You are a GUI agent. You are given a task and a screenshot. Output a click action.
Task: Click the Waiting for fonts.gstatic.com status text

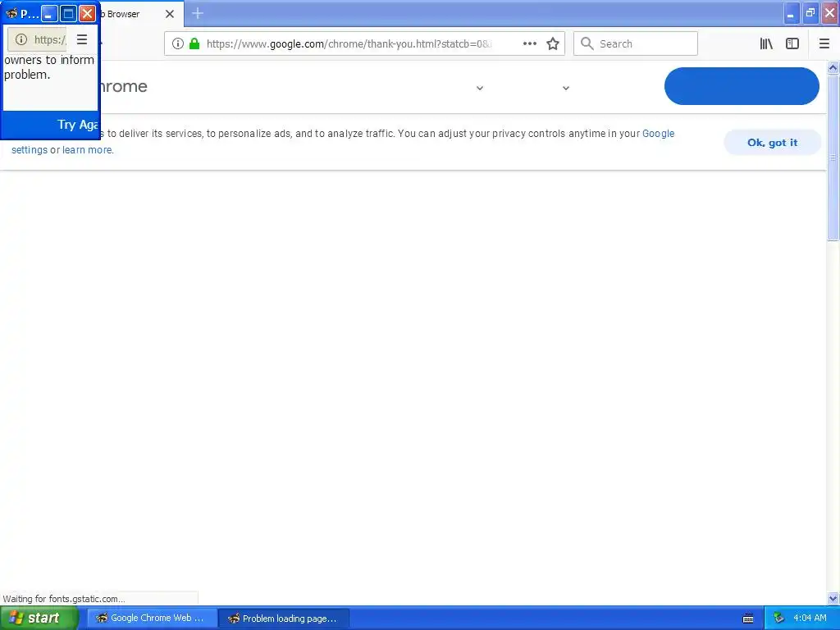tap(64, 599)
